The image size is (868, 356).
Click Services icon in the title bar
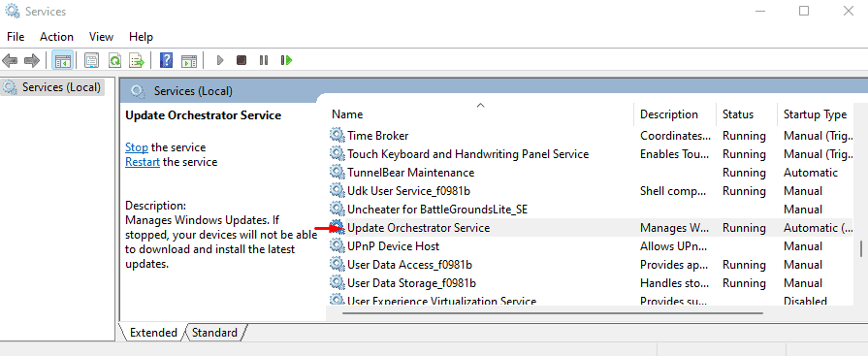13,11
